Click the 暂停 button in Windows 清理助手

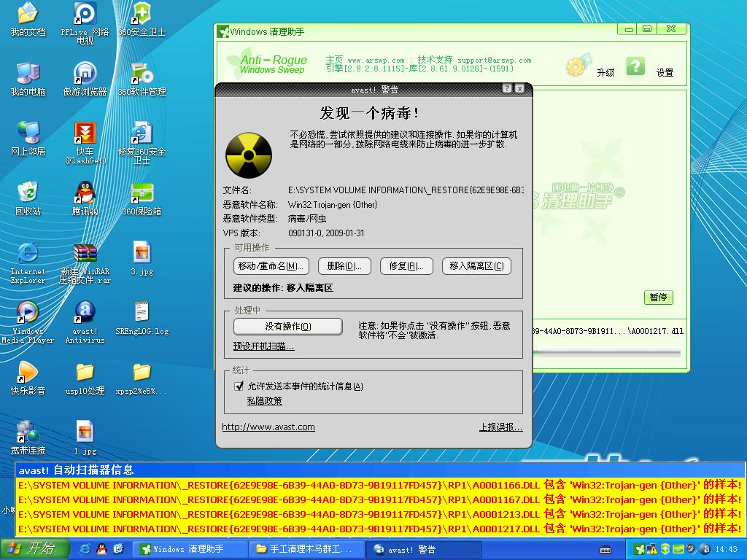[x=659, y=297]
